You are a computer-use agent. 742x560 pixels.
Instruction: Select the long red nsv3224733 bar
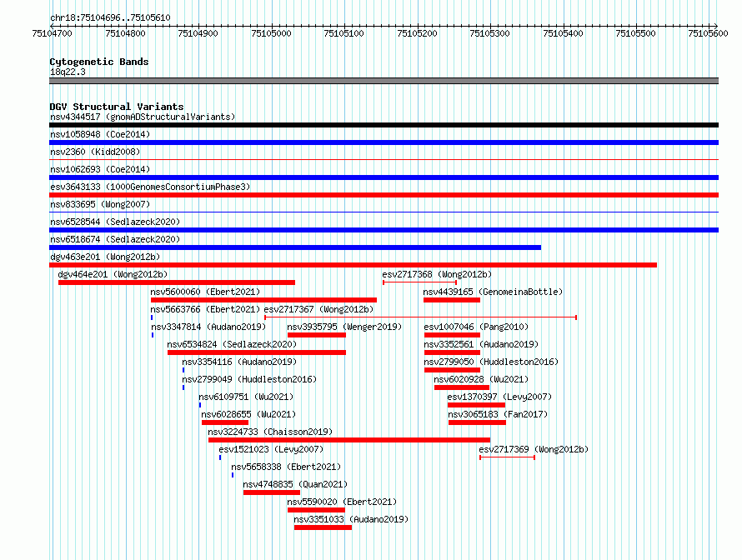tap(349, 440)
